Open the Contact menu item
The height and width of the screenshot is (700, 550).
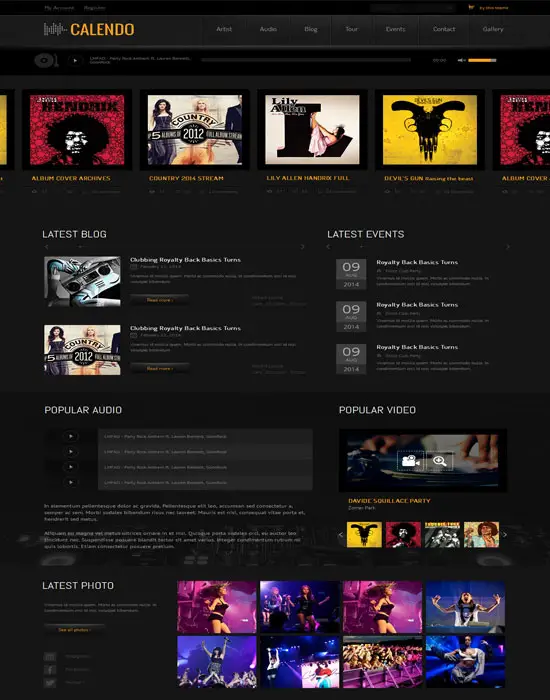tap(444, 29)
